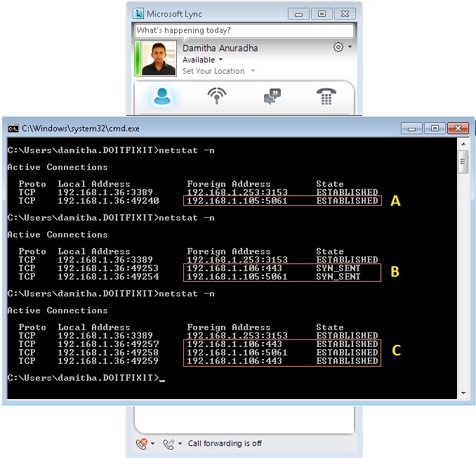The image size is (476, 458).
Task: Click local address 192.168.1.36:49259
Action: tap(108, 361)
